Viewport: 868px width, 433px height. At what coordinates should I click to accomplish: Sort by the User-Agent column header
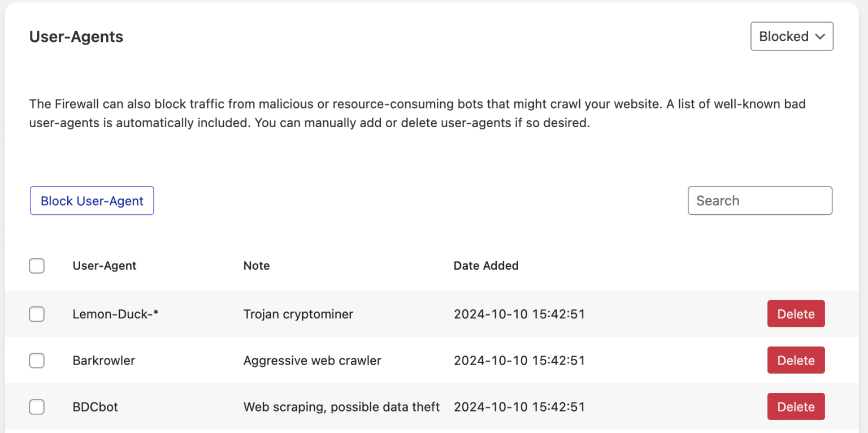[x=105, y=266]
